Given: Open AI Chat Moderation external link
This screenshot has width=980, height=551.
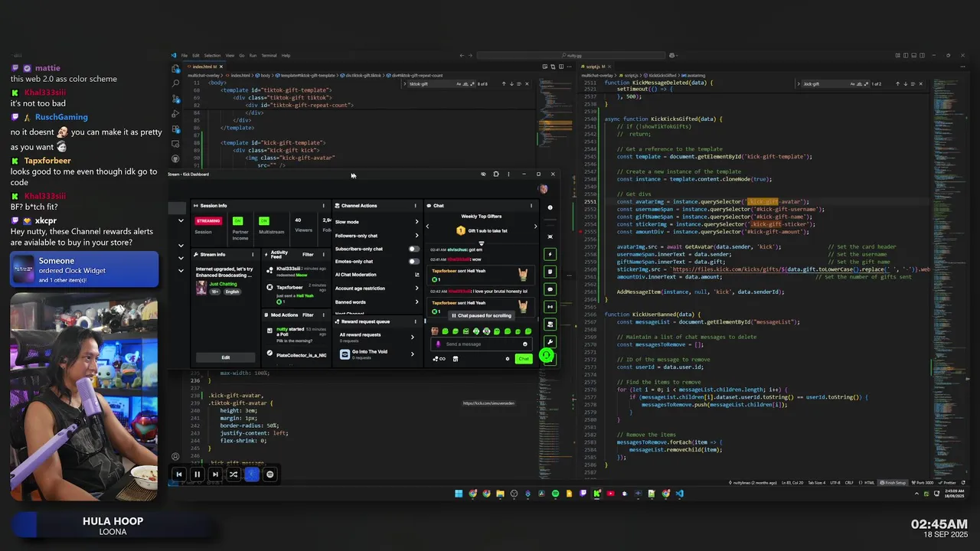Looking at the screenshot, I should (x=416, y=275).
